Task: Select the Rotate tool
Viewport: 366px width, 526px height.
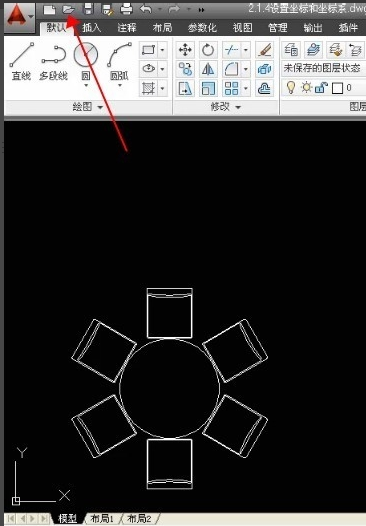Action: (208, 50)
